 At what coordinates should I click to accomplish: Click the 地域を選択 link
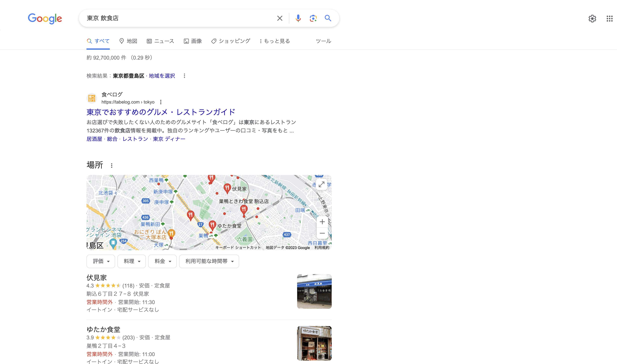[162, 76]
